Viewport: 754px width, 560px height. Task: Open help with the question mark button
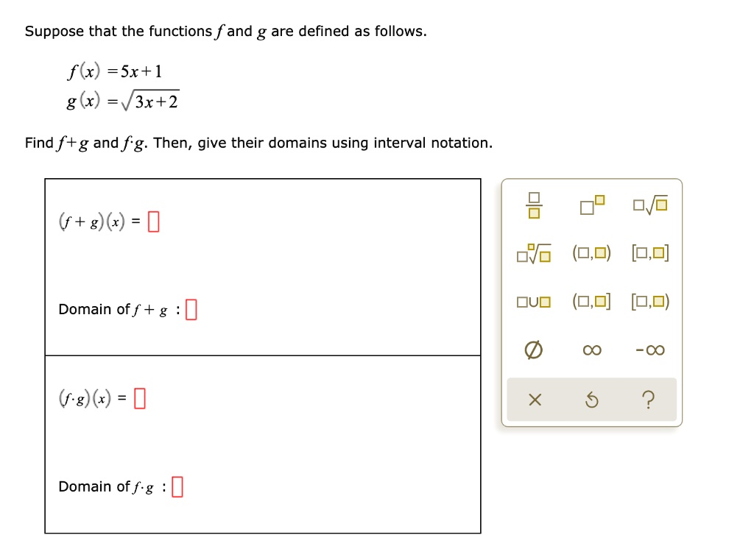click(x=649, y=400)
